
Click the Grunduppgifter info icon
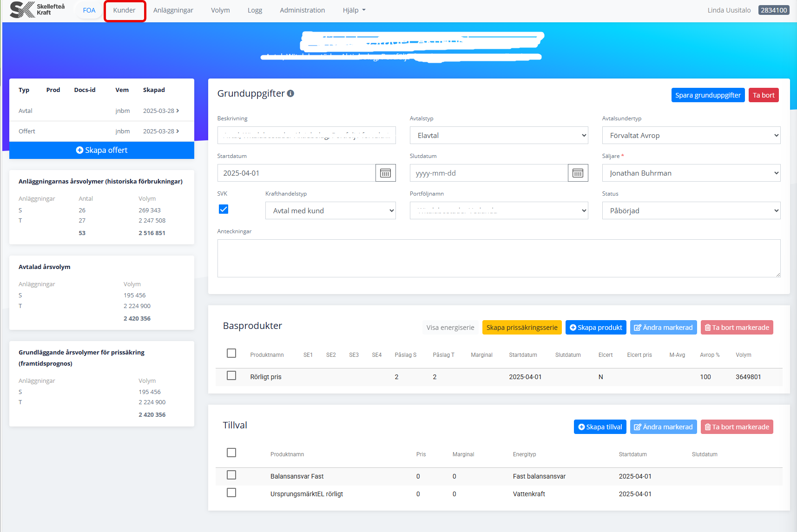click(290, 93)
